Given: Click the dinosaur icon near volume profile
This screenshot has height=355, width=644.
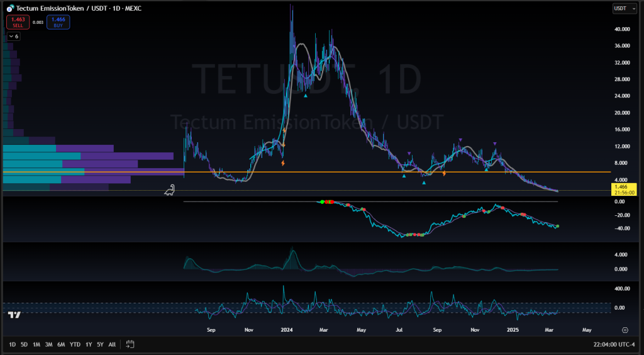Looking at the screenshot, I should point(170,190).
